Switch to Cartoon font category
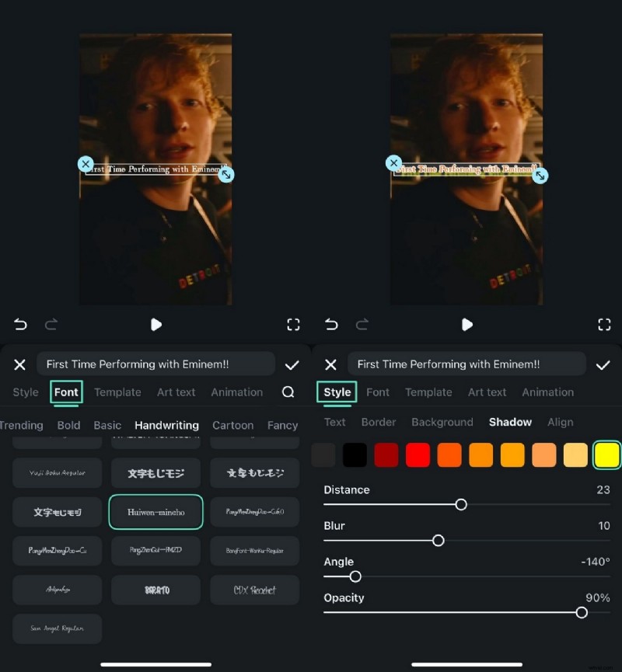 (233, 425)
